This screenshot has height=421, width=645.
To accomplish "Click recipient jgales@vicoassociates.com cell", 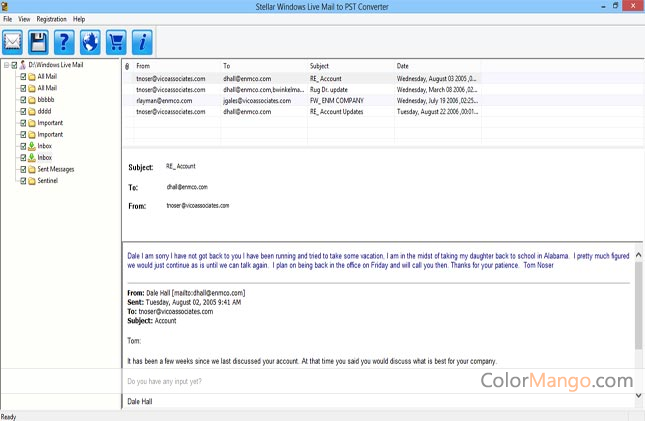I will (257, 101).
